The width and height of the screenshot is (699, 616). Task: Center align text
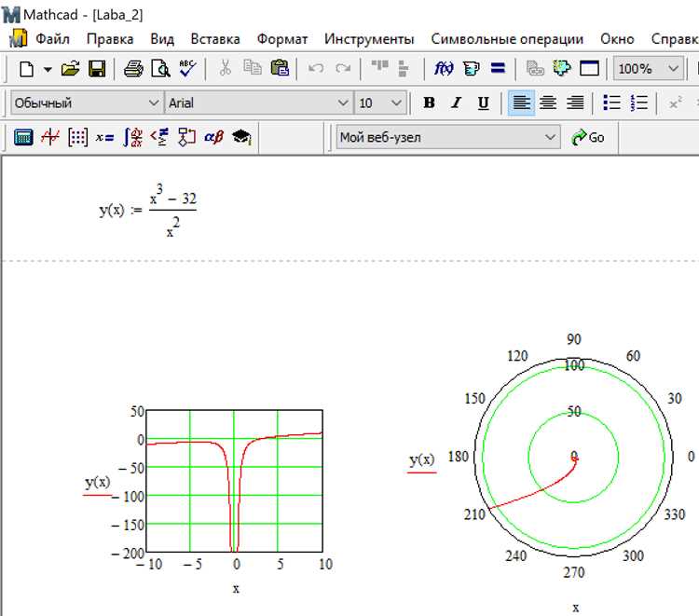click(x=548, y=103)
